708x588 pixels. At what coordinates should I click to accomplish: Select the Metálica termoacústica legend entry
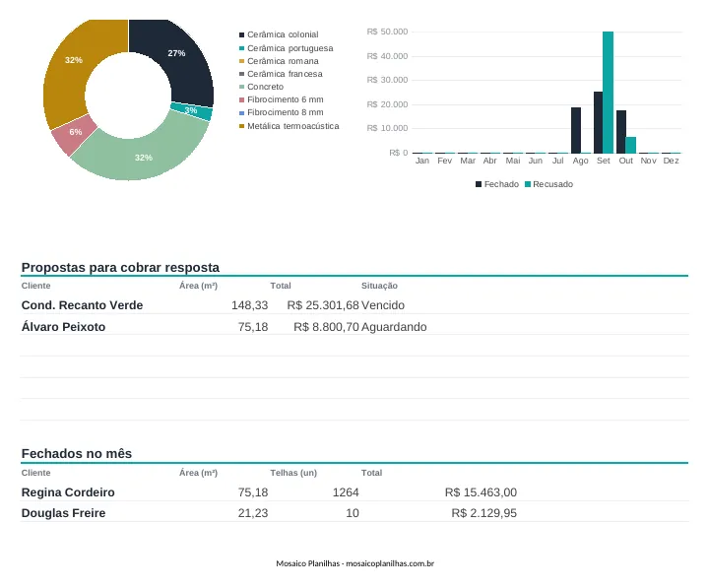click(289, 126)
